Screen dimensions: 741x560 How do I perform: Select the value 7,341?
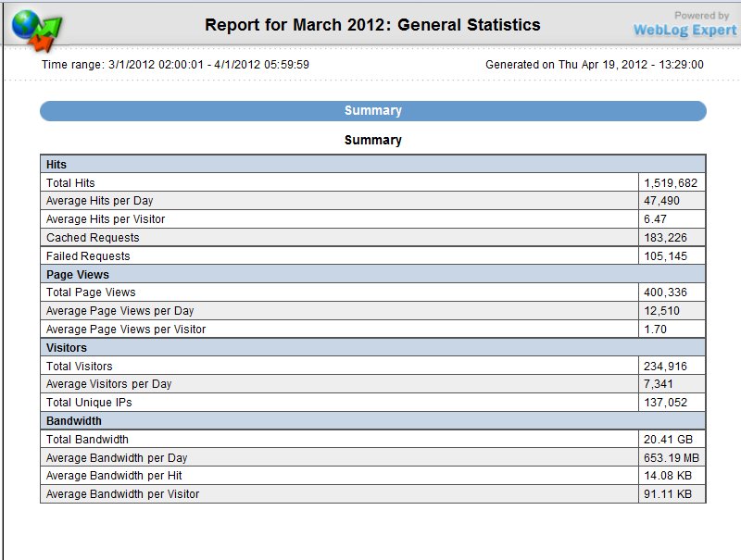658,384
